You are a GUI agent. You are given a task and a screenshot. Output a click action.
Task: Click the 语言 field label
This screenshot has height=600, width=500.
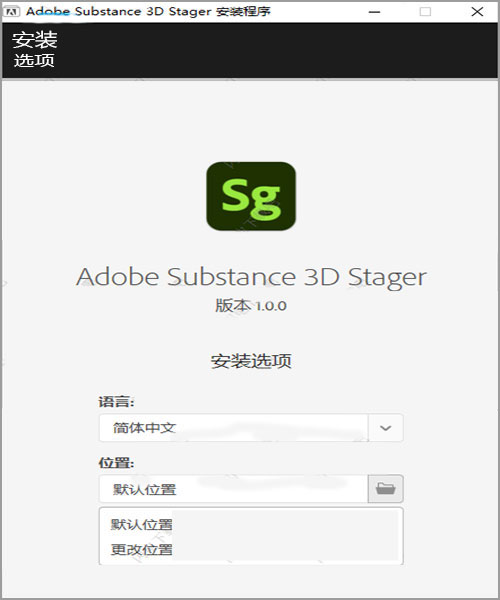[x=116, y=402]
